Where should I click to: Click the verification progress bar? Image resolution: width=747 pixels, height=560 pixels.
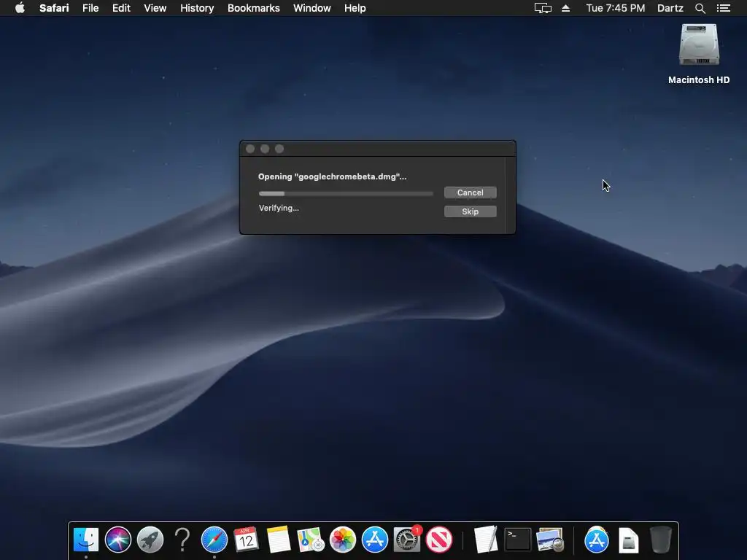pos(346,193)
